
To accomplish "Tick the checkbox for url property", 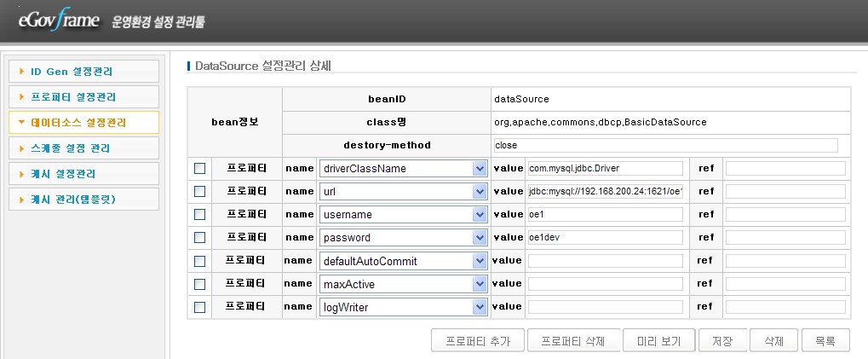I will click(x=200, y=192).
